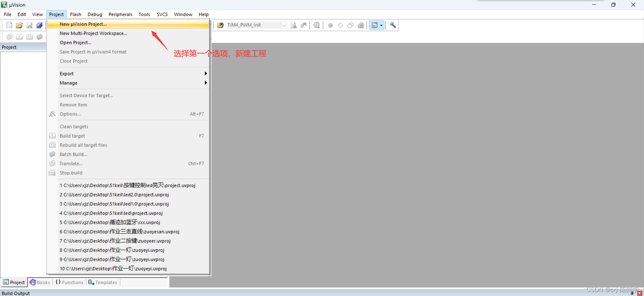Click the New file toolbar icon
This screenshot has height=296, width=644.
point(9,25)
